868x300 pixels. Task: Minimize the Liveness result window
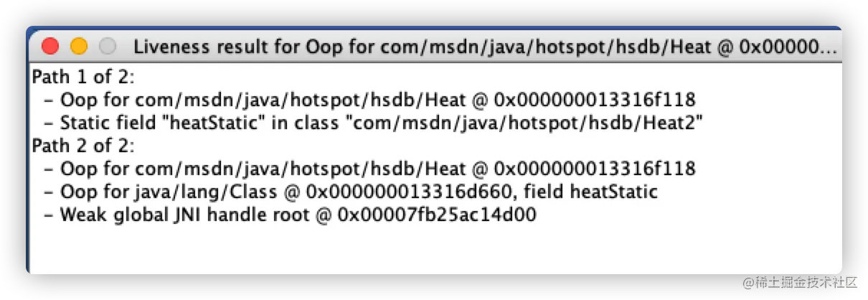pos(79,47)
